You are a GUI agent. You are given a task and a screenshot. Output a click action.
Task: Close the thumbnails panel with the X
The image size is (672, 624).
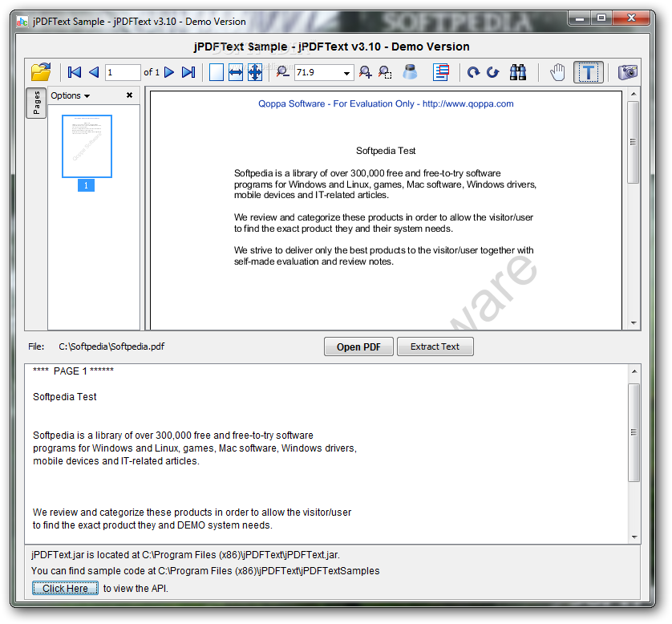tap(129, 95)
